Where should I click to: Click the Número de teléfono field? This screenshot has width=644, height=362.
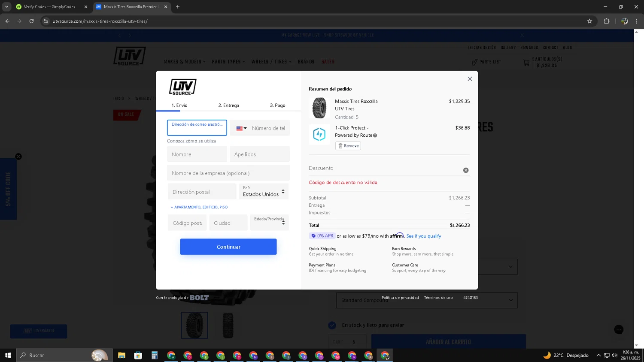(268, 128)
